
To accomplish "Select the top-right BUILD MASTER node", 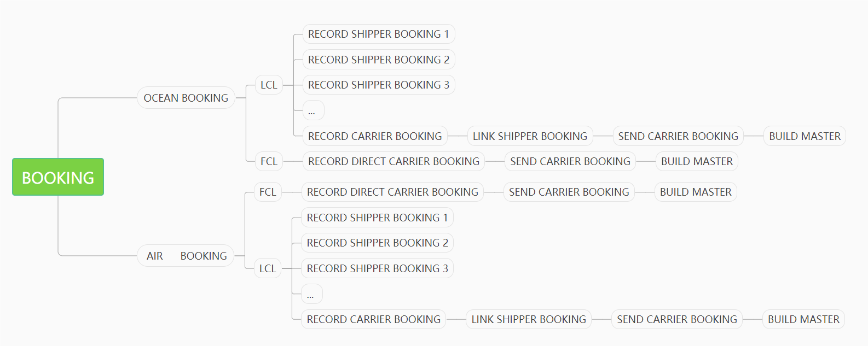I will (805, 136).
